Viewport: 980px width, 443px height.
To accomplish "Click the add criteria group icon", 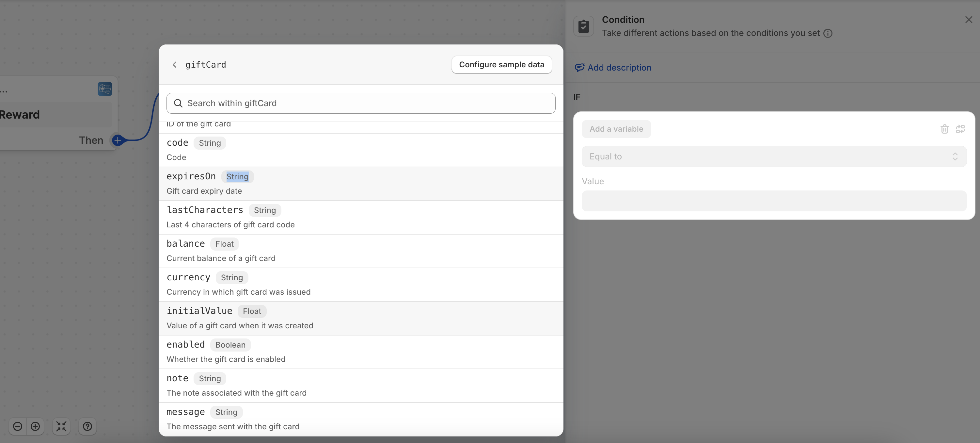I will 960,129.
